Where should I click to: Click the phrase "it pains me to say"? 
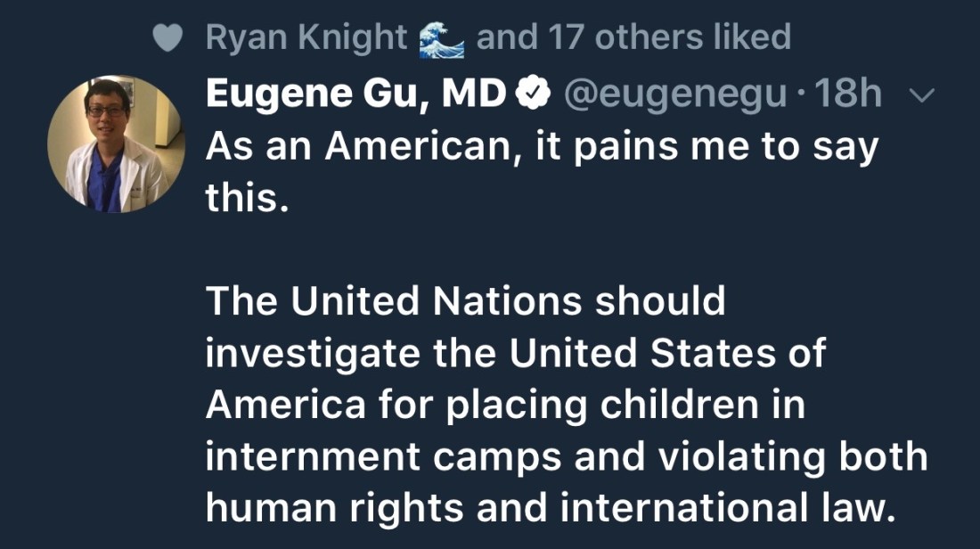706,146
